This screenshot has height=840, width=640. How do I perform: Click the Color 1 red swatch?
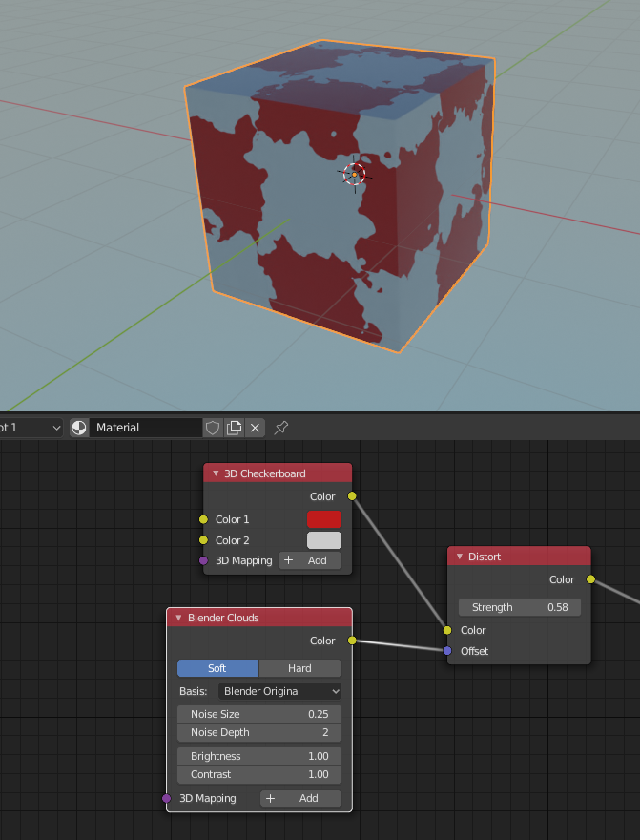(323, 519)
